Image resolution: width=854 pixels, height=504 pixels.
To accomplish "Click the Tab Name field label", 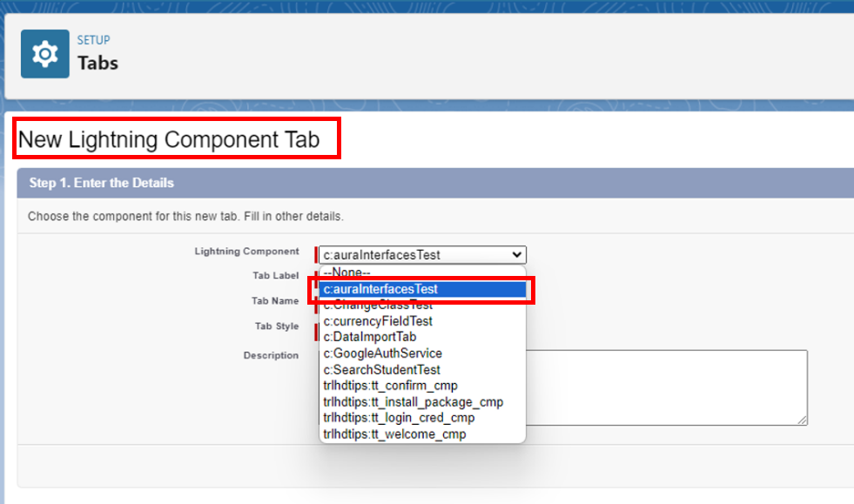I will 275,301.
